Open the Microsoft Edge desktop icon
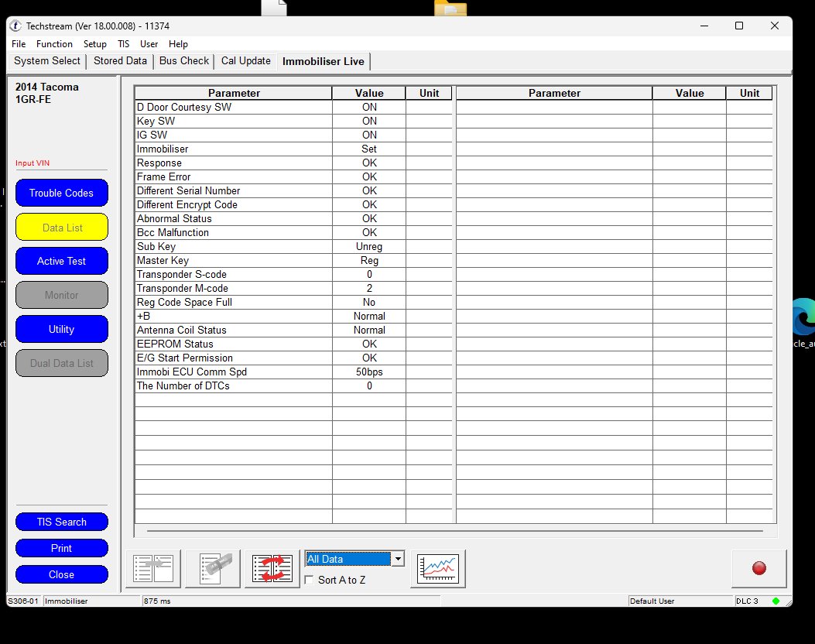The image size is (815, 644). [805, 317]
